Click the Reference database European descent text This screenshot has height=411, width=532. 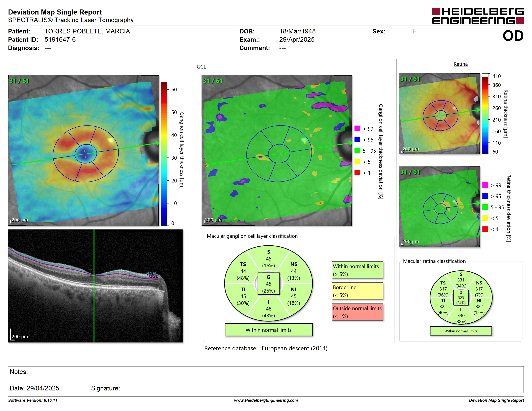tap(266, 348)
